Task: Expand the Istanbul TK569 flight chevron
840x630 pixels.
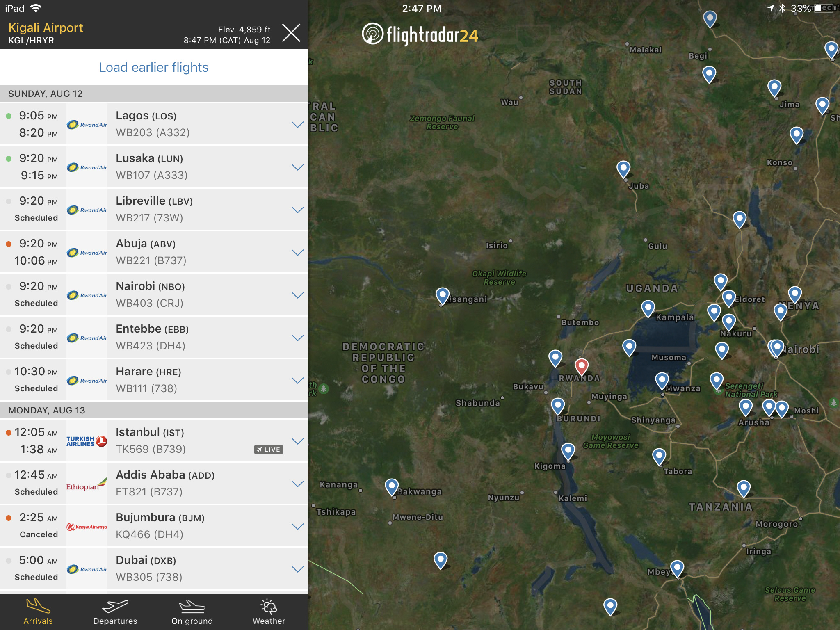Action: point(297,441)
